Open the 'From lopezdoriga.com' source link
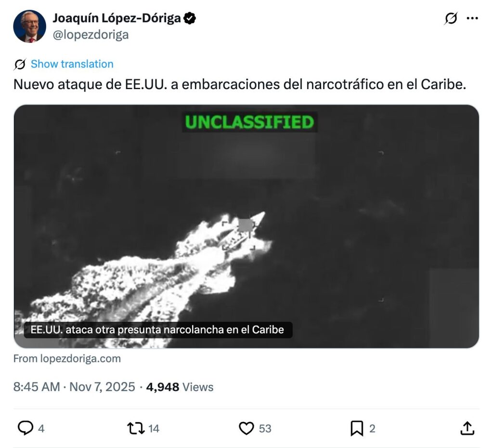This screenshot has width=493, height=448. tap(67, 358)
